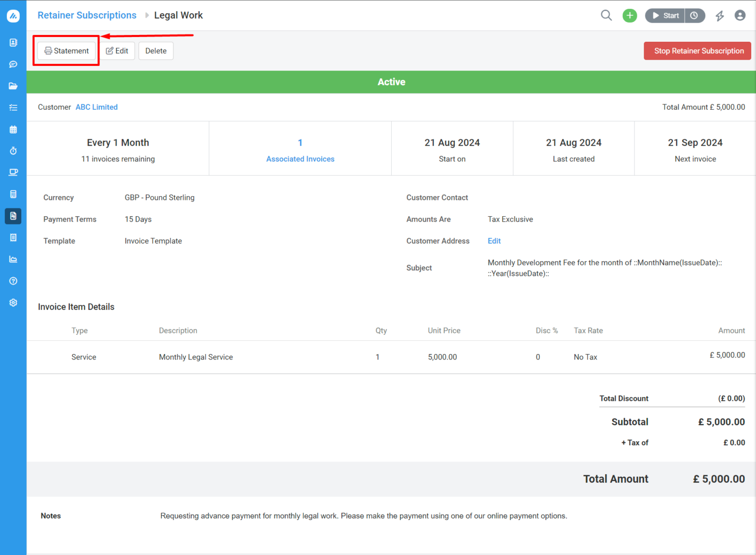Open the green plus create menu
756x555 pixels.
(x=630, y=15)
